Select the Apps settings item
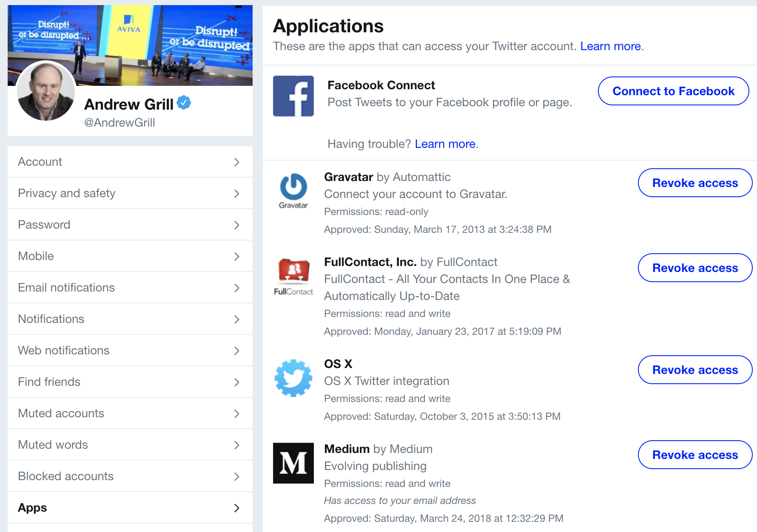Image resolution: width=757 pixels, height=532 pixels. (x=32, y=508)
